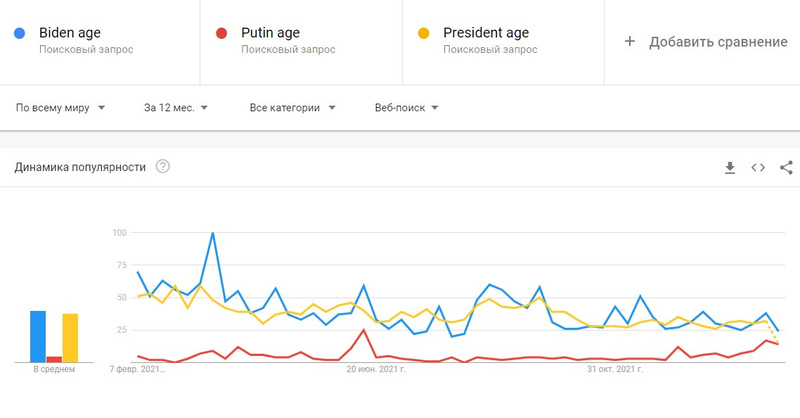The width and height of the screenshot is (800, 418).
Task: Click the President age search term
Action: [486, 33]
